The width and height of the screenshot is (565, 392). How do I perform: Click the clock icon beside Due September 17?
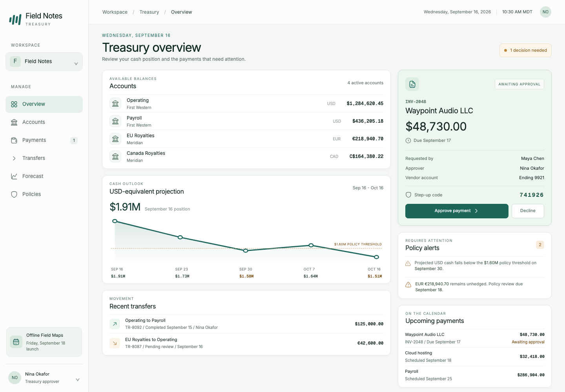click(x=408, y=140)
